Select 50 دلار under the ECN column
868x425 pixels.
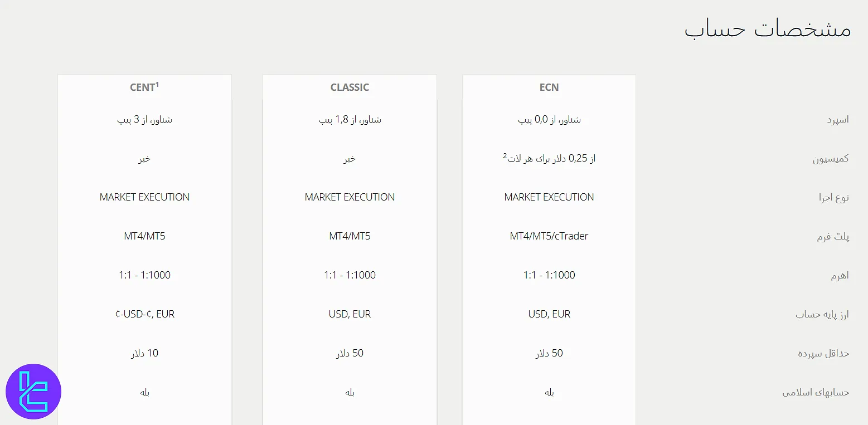549,353
